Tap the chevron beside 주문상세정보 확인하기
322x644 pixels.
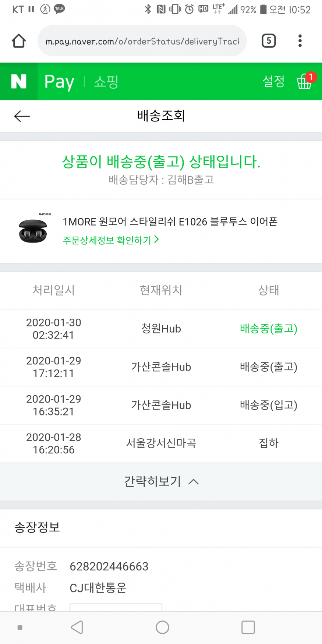(157, 240)
